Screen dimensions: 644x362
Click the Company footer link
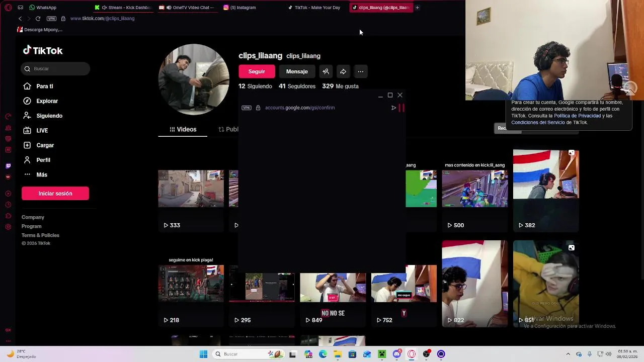point(33,217)
